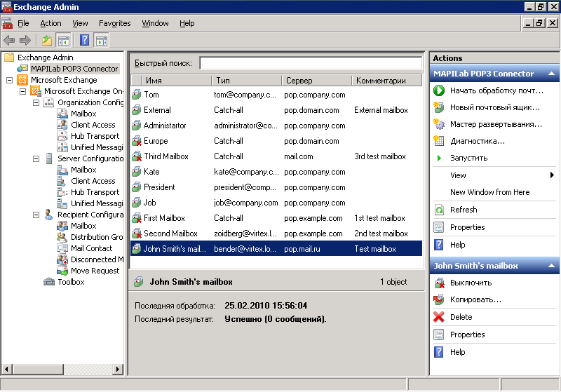Open Properties under John Smith's mailbox actions
The width and height of the screenshot is (561, 392).
467,334
